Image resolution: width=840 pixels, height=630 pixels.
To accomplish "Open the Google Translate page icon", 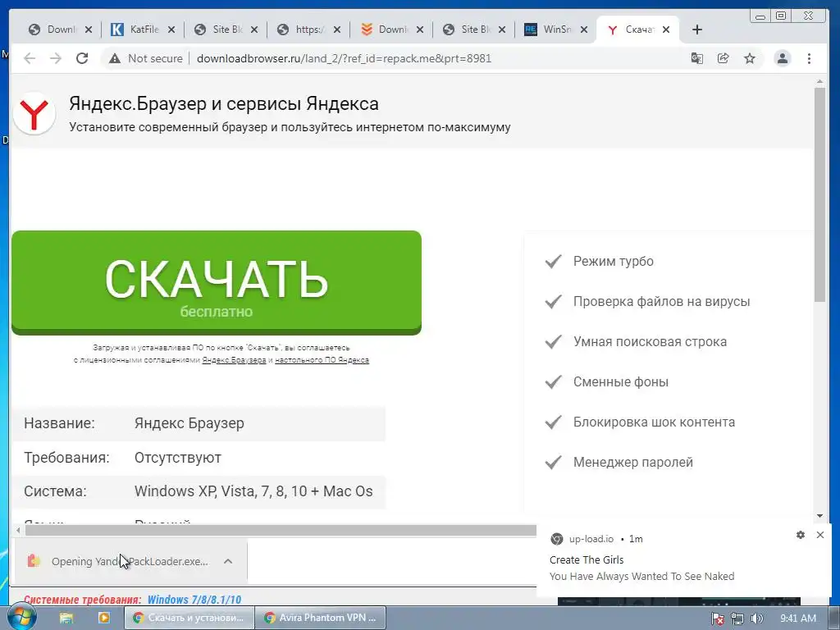I will tap(697, 58).
